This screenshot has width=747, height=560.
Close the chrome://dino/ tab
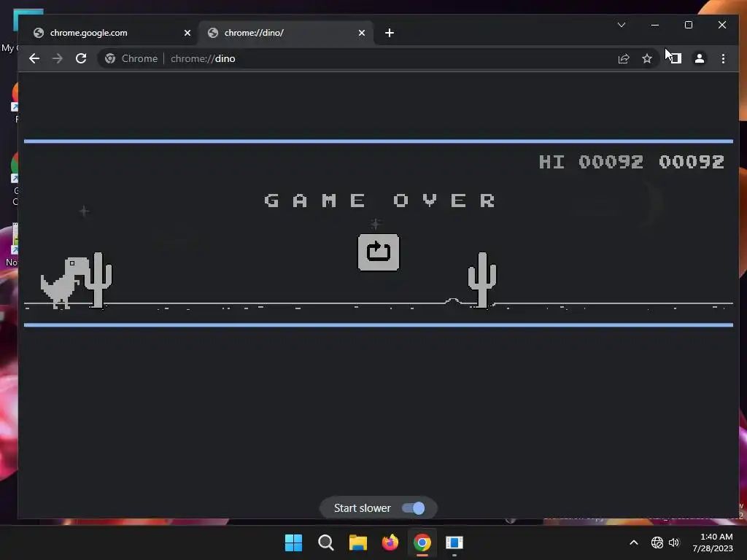362,33
